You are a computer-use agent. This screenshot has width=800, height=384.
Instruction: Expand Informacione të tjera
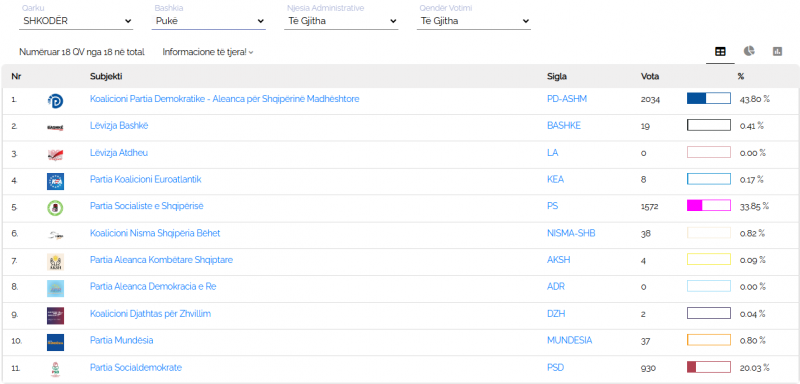[x=208, y=52]
